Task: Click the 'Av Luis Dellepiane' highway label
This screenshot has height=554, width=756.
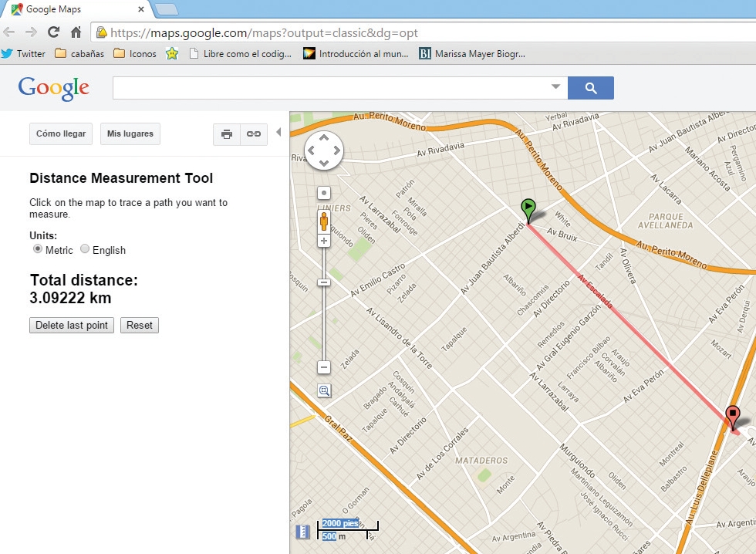Action: pos(701,488)
